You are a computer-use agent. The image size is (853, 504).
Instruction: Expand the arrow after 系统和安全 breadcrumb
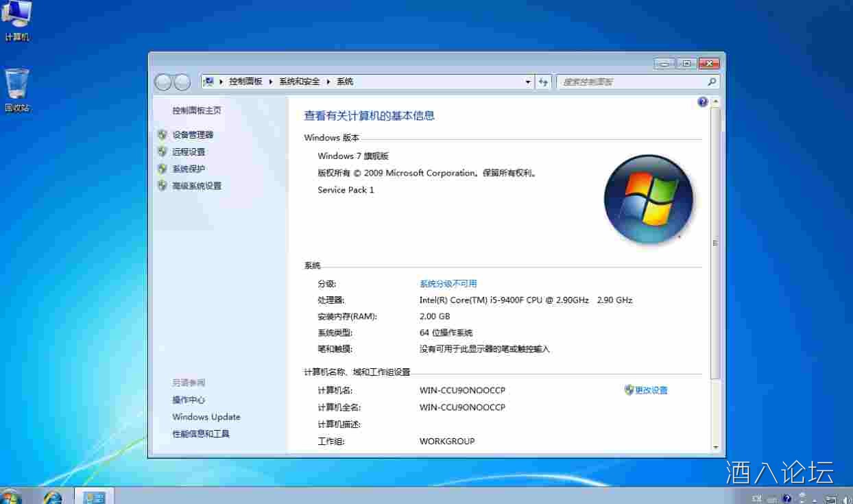pyautogui.click(x=328, y=82)
